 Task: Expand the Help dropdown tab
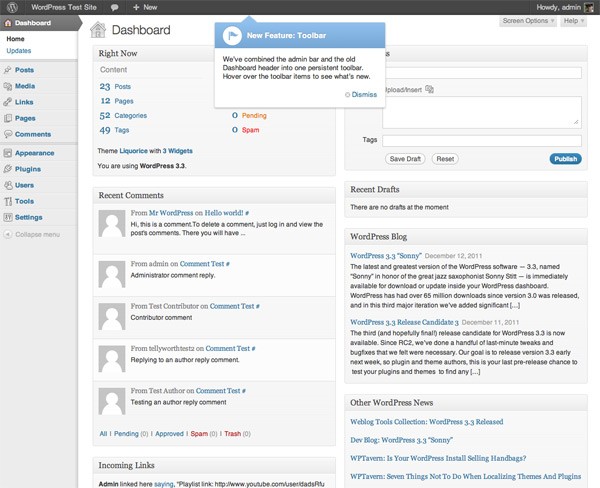574,21
